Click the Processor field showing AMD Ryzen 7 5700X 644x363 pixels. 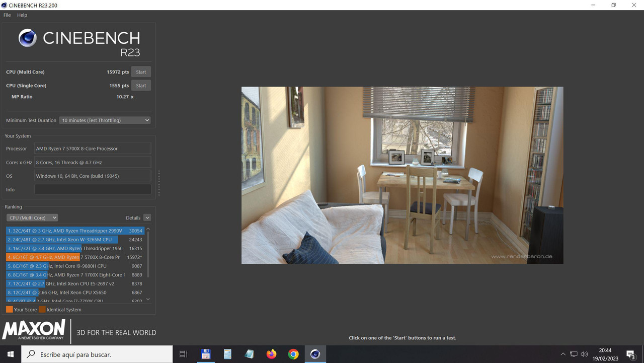[93, 149]
